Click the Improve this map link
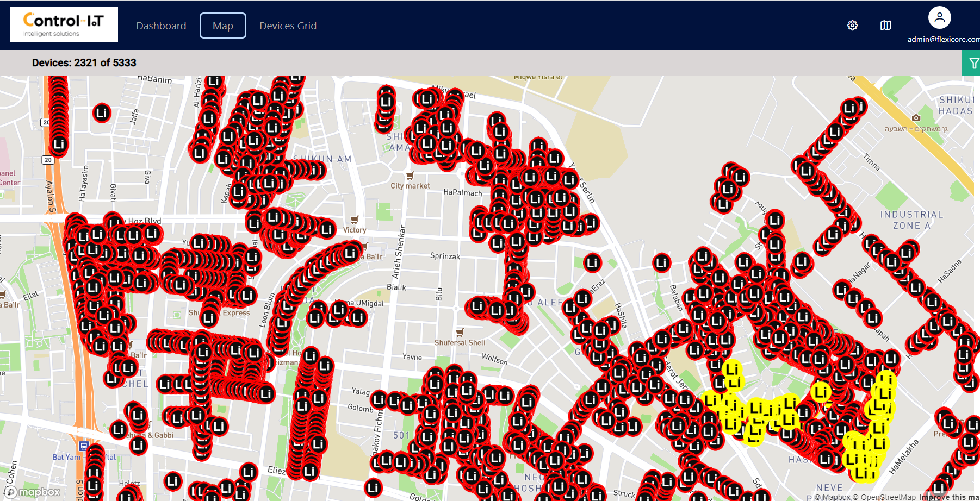 tap(949, 497)
